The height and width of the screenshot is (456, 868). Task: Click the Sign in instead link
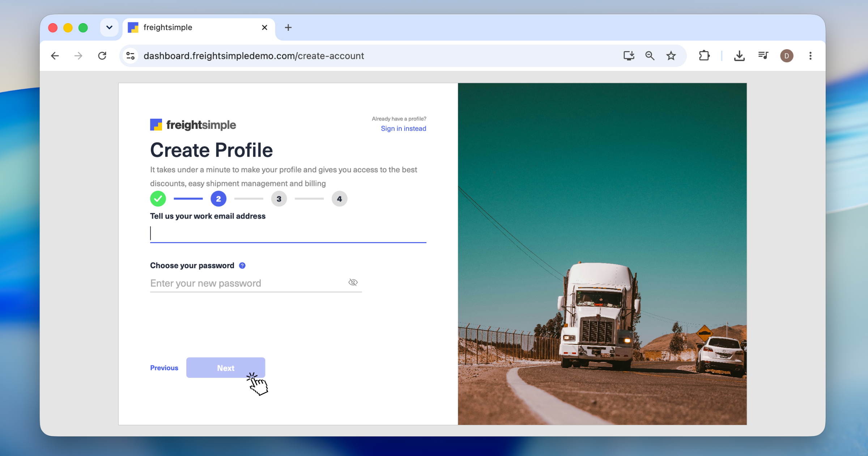(403, 128)
